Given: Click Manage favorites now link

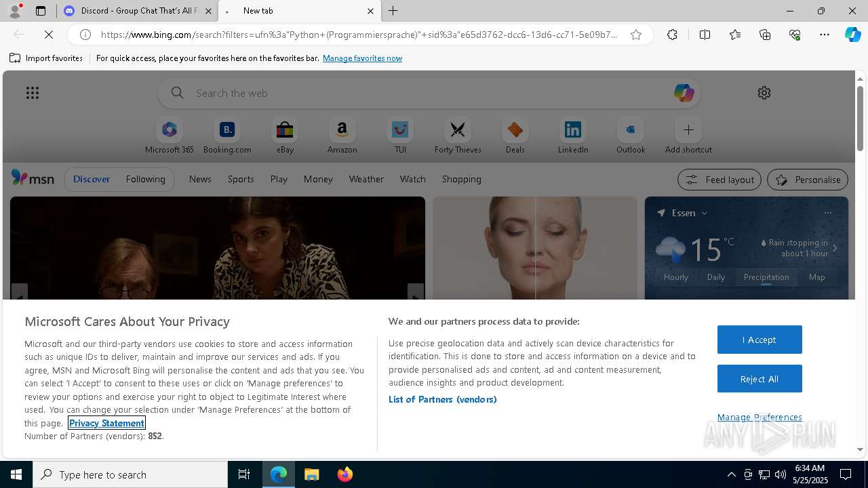Looking at the screenshot, I should click(362, 58).
